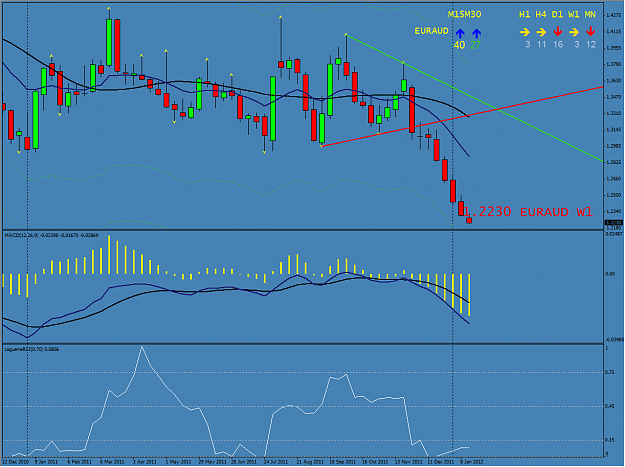Click the 1.4275 price scale label
Screen dimensions: 625x467
point(613,16)
